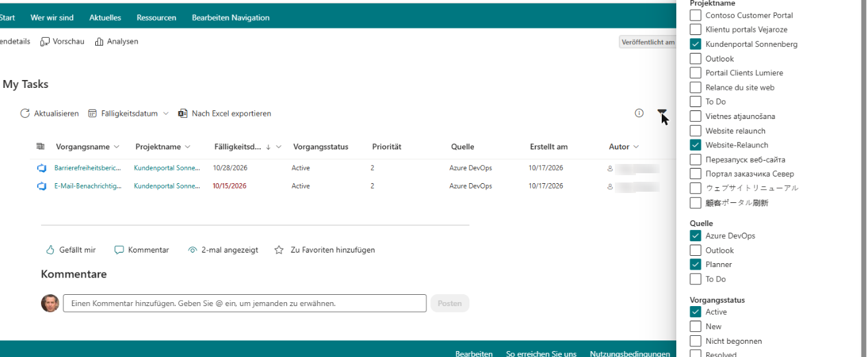Check Website relaunch checkbox
Image resolution: width=868 pixels, height=357 pixels.
[695, 131]
